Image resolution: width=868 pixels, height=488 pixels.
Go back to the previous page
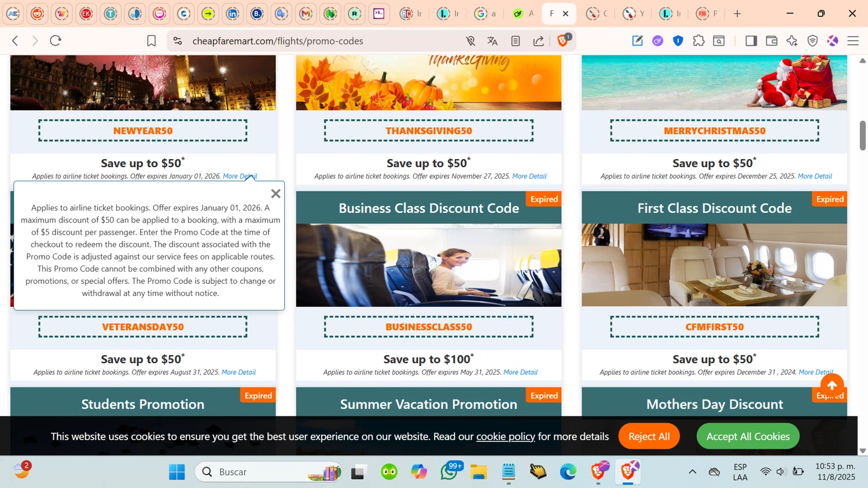tap(16, 40)
